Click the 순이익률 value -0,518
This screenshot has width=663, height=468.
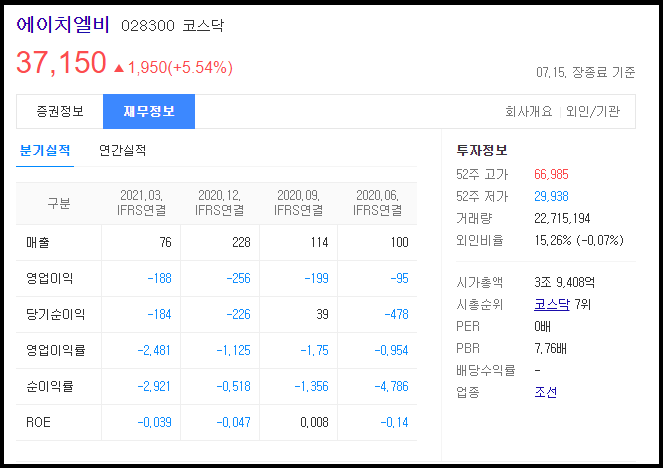click(x=233, y=386)
